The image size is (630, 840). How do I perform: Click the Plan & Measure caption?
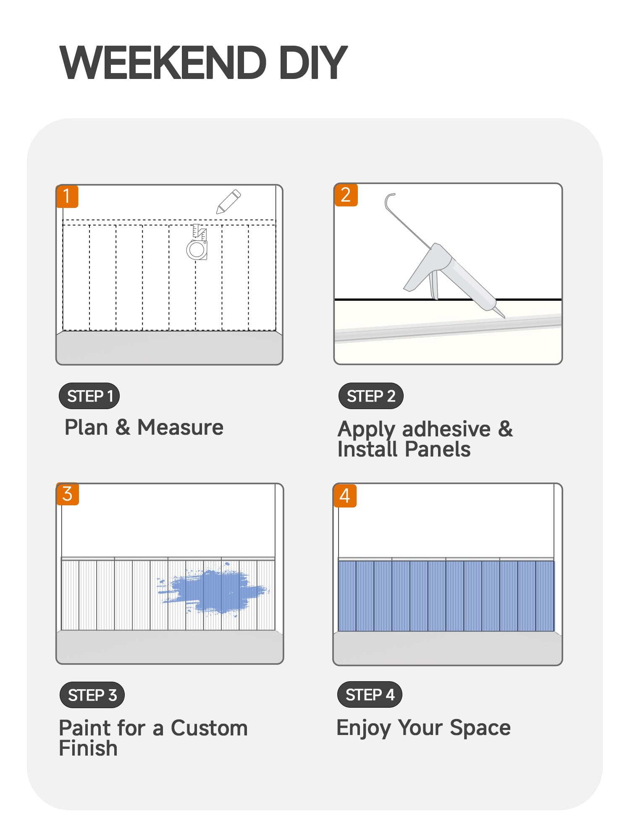tap(144, 428)
